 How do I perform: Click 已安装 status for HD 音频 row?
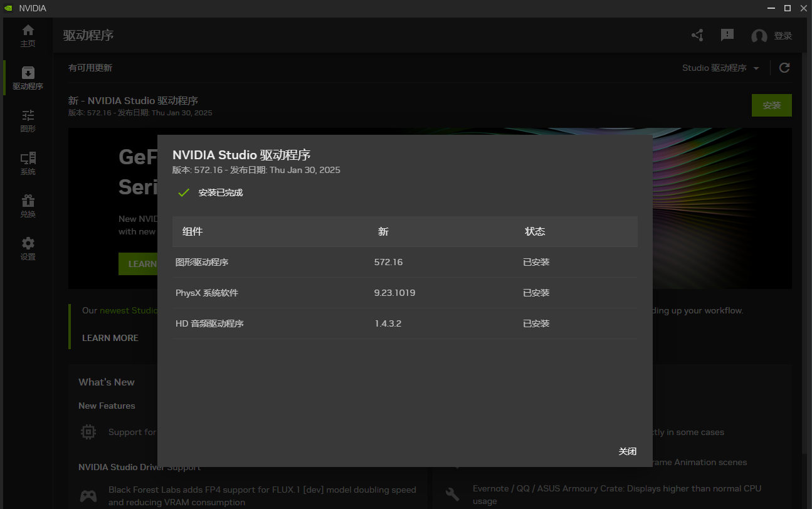click(536, 323)
